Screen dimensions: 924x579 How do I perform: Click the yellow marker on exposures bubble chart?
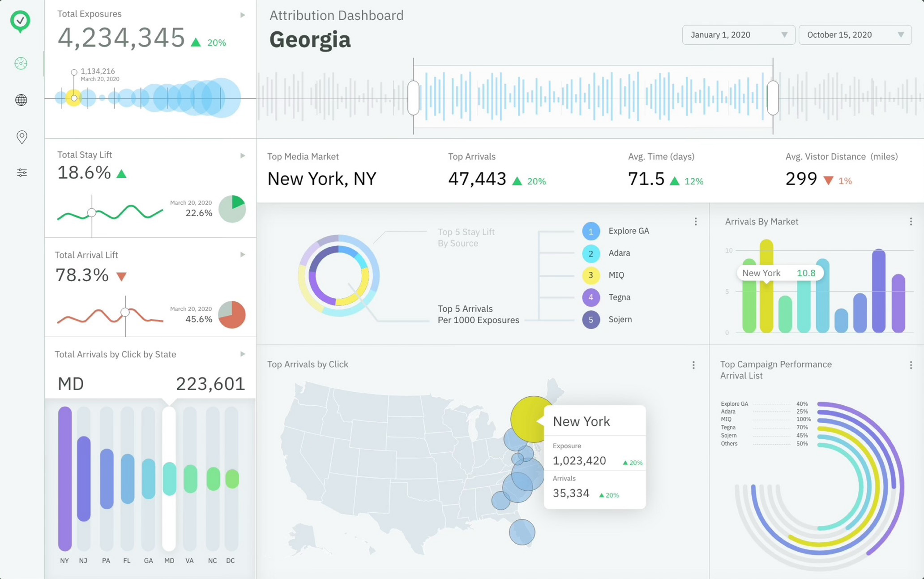[x=74, y=98]
